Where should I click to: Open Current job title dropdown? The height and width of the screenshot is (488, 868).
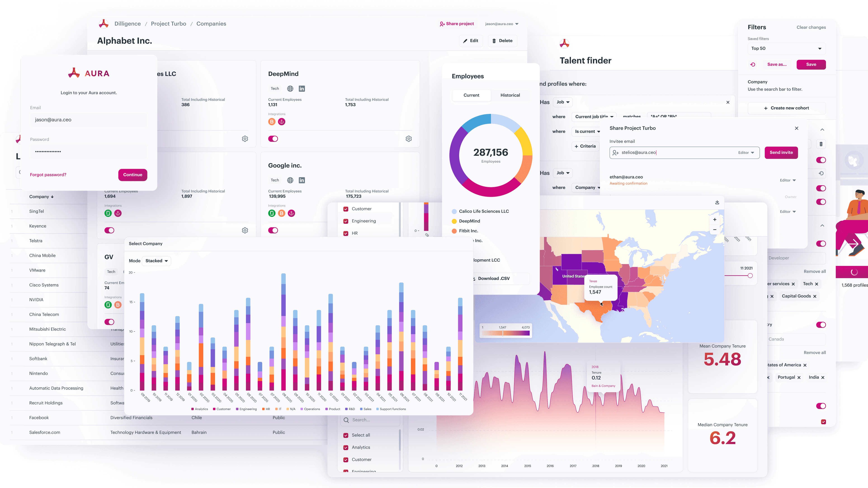coord(594,117)
